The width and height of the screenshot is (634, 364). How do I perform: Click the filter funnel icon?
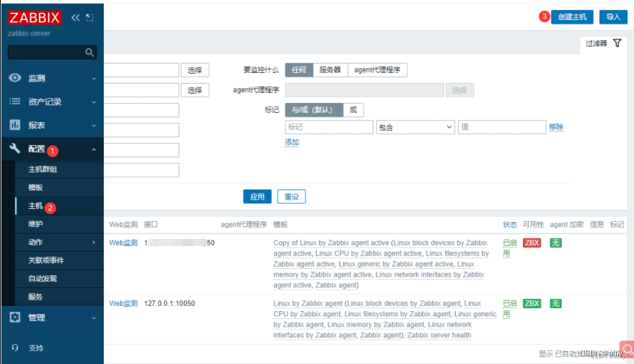pyautogui.click(x=617, y=43)
